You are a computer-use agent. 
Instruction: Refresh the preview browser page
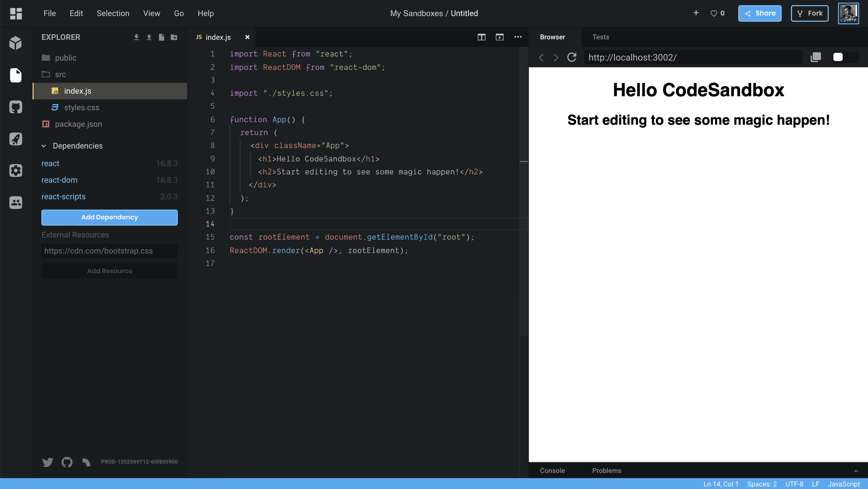(572, 57)
